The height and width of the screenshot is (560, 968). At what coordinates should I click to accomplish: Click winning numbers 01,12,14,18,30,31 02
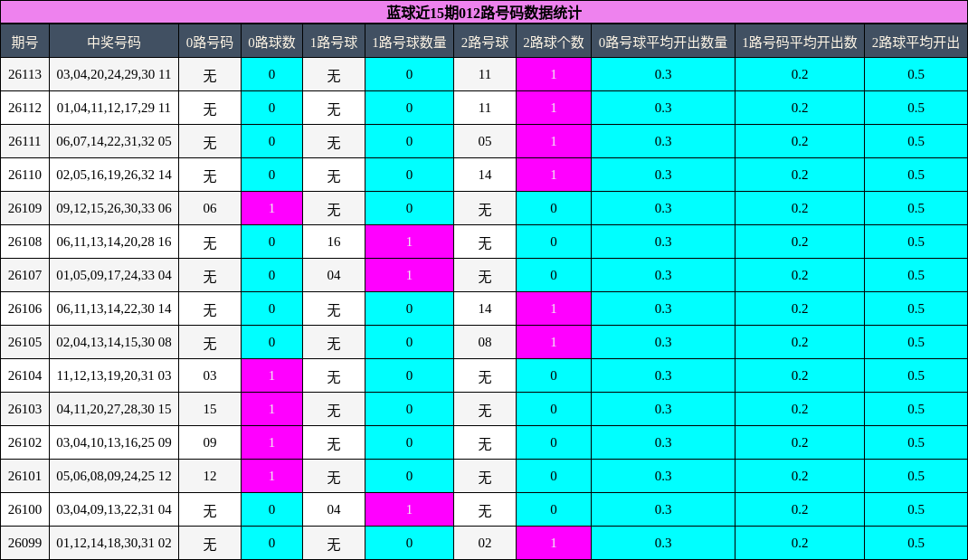pos(114,543)
